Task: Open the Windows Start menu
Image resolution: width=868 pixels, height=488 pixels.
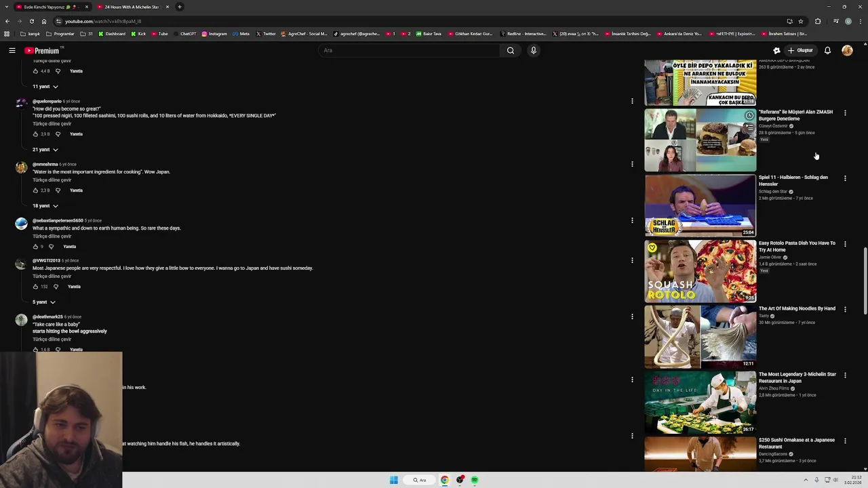Action: 394,480
